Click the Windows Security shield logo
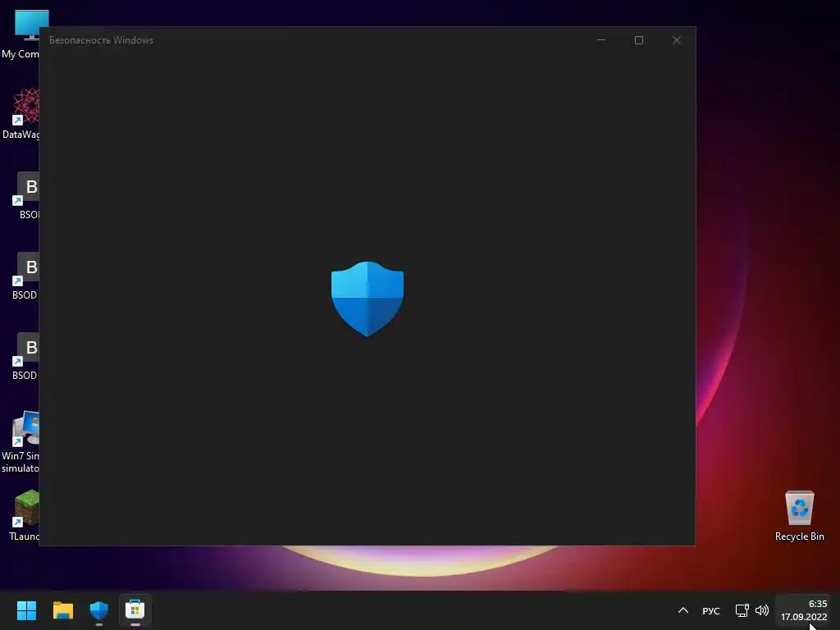This screenshot has width=840, height=630. point(367,299)
